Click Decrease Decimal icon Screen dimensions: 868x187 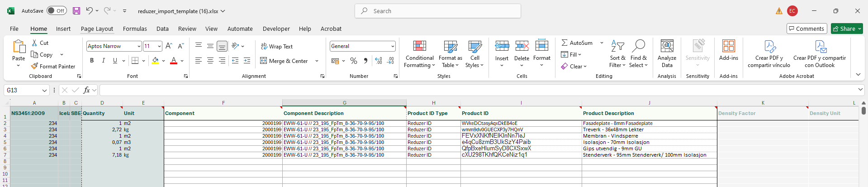click(390, 61)
